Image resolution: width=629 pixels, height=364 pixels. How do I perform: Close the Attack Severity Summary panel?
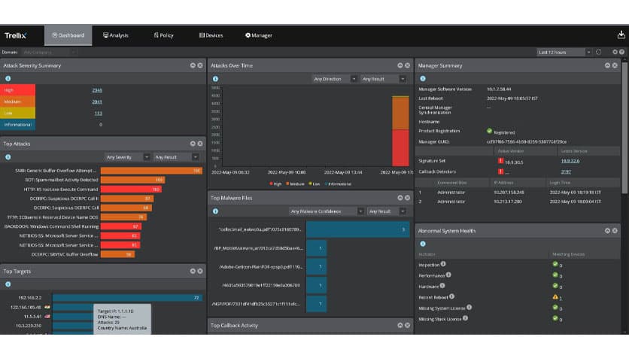click(200, 65)
